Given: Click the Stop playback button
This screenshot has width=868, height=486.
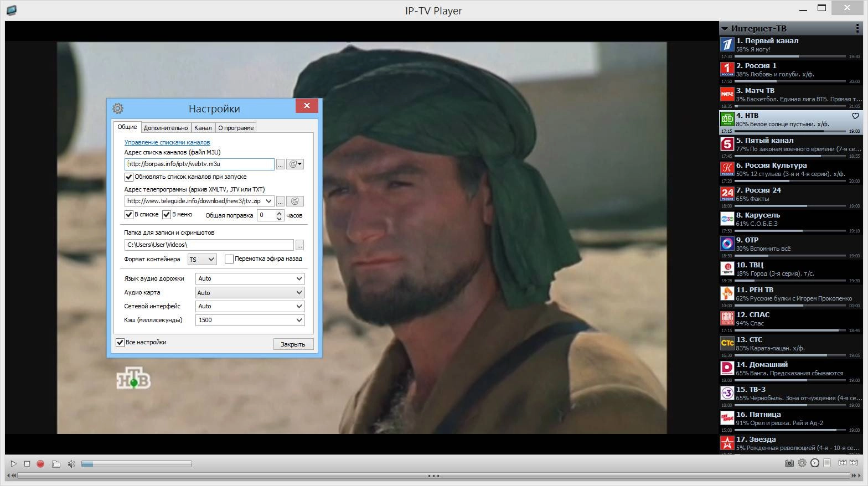Looking at the screenshot, I should [27, 463].
